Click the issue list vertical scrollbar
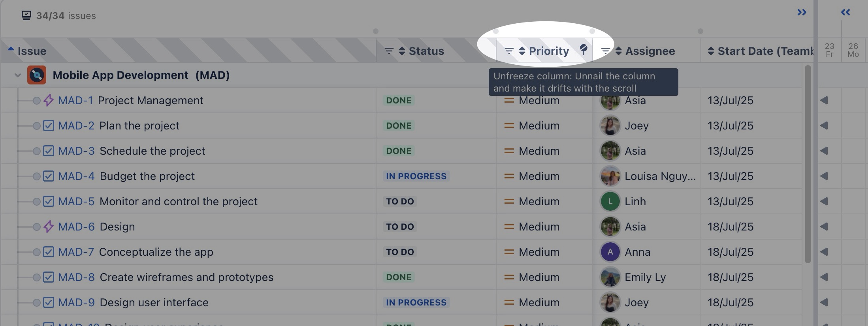 [x=808, y=164]
